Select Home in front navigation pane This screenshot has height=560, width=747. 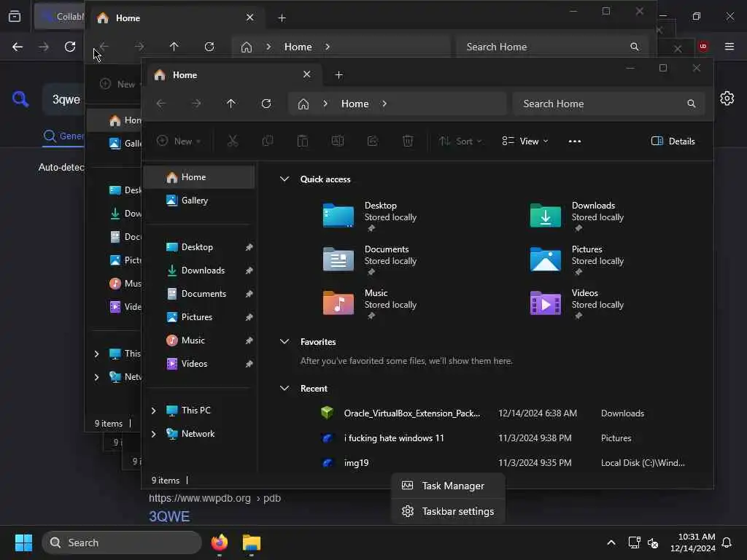point(198,177)
